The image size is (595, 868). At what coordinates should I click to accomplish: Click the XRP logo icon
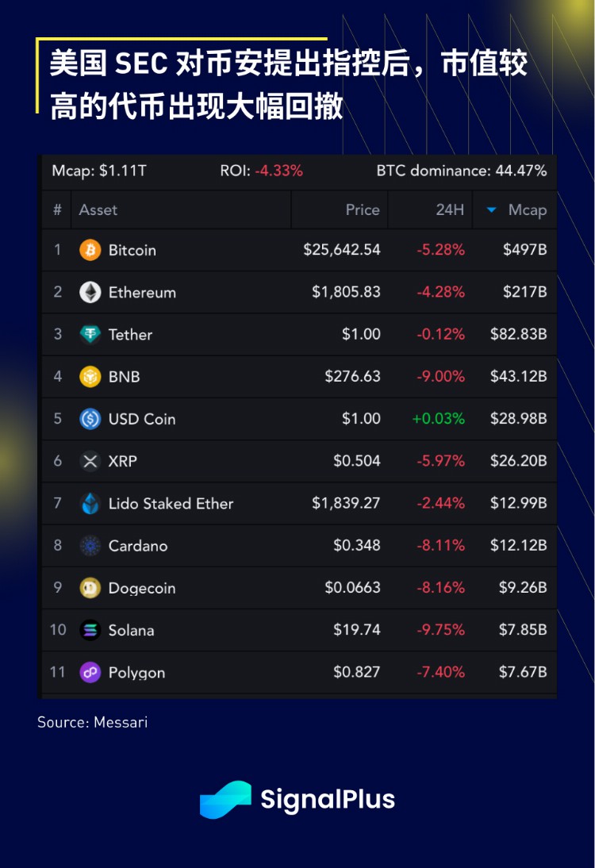(x=90, y=461)
